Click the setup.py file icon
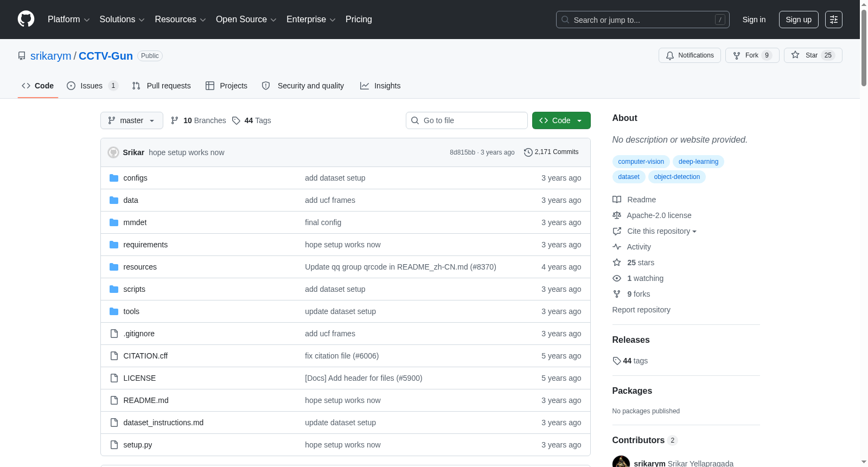The image size is (868, 467). (114, 445)
